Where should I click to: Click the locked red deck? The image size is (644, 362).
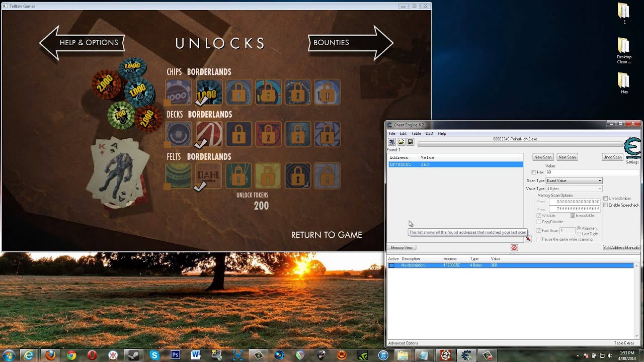tap(268, 134)
